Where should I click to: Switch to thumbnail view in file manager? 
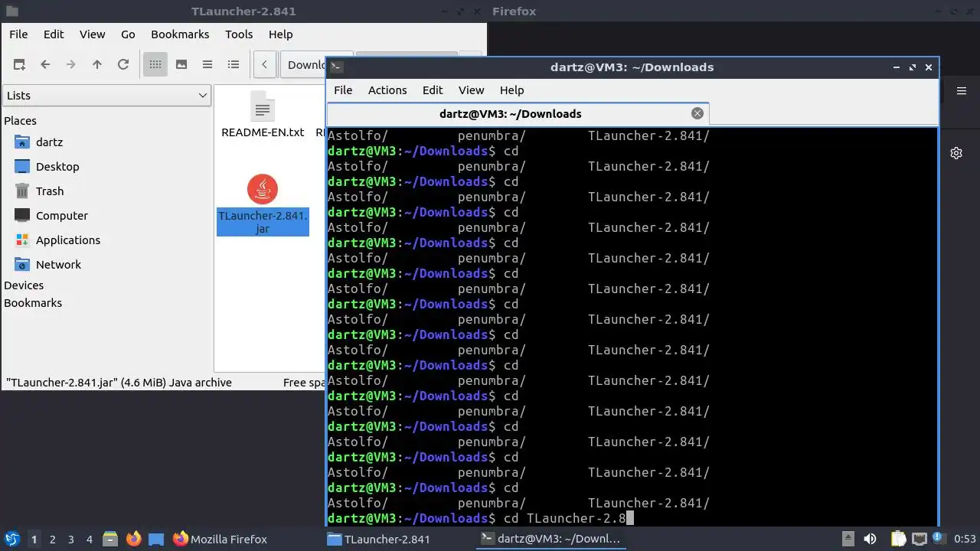click(181, 65)
